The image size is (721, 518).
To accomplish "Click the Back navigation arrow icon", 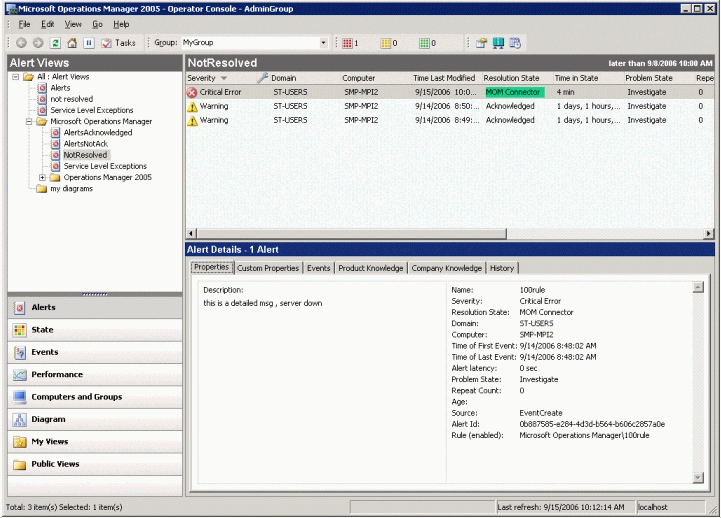I will (21, 43).
